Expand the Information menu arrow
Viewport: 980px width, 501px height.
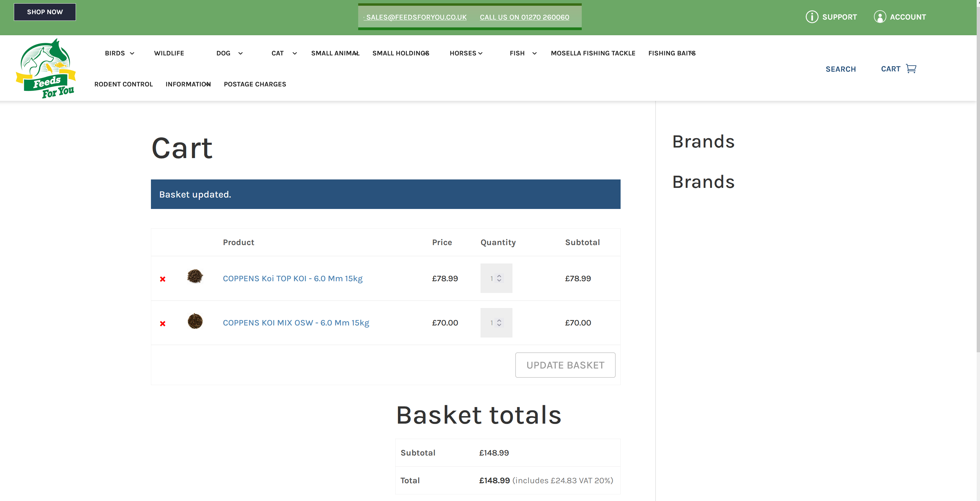pos(208,84)
